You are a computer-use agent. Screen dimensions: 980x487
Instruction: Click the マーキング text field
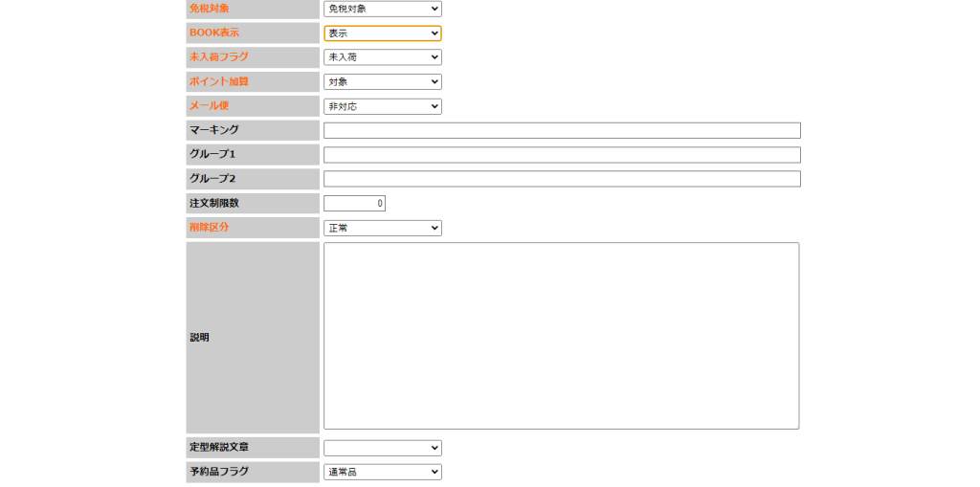562,131
